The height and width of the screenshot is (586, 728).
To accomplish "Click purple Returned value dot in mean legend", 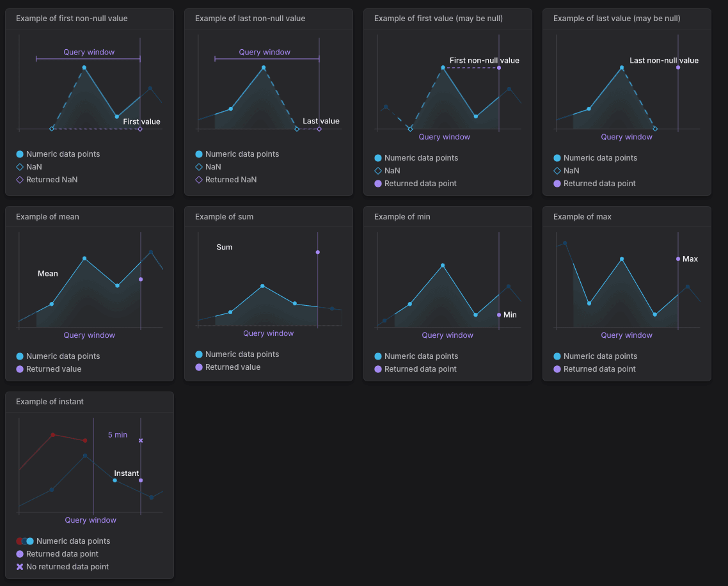I will (x=19, y=369).
